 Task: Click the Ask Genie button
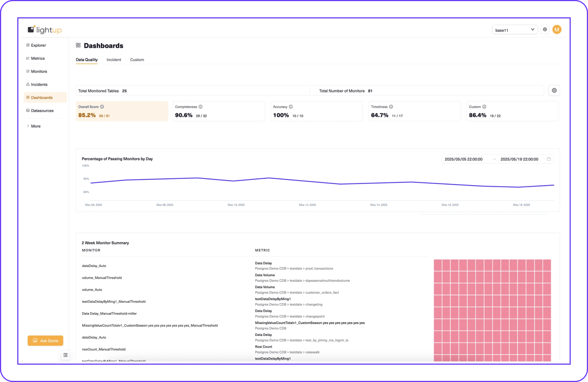45,341
